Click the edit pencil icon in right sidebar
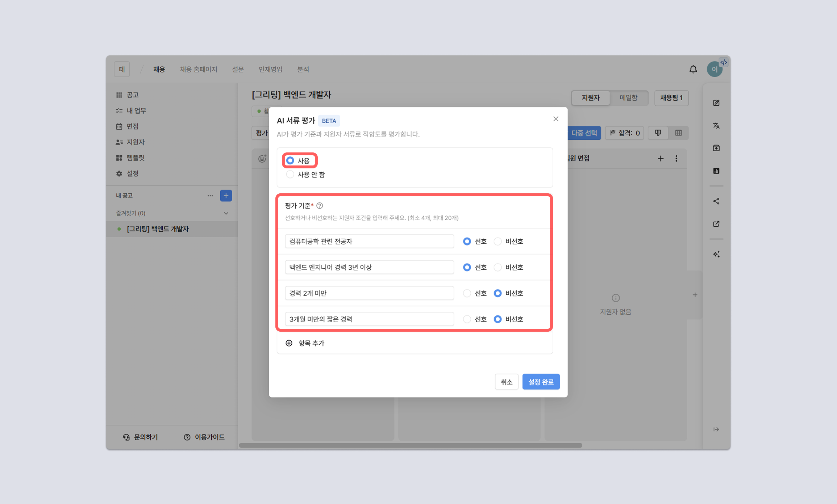Viewport: 837px width, 504px height. click(716, 103)
